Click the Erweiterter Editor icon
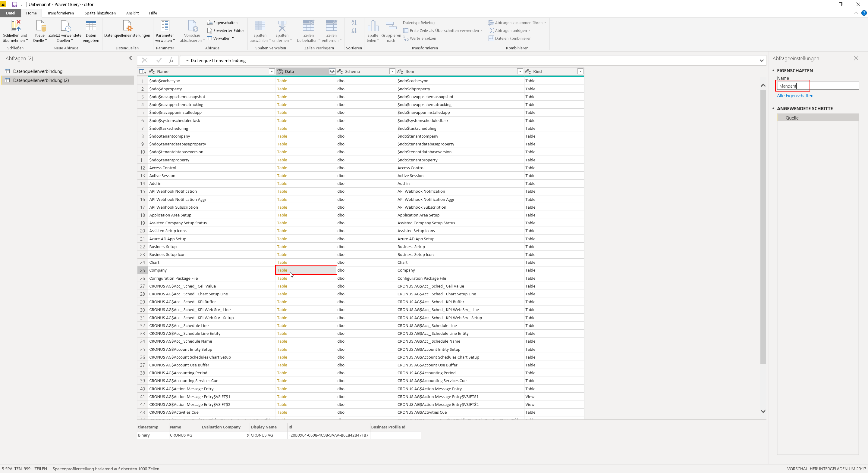Screen dimensions: 868x473 click(x=209, y=31)
